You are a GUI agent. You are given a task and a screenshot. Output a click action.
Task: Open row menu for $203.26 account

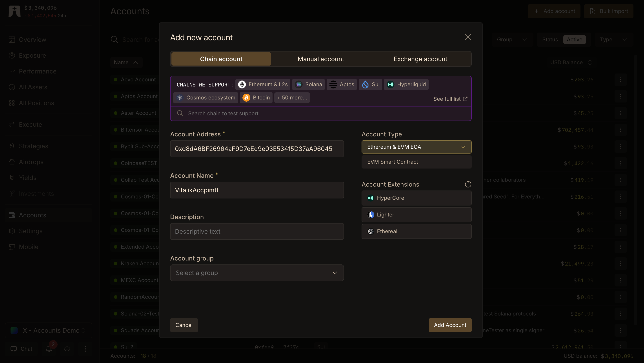pos(620,80)
